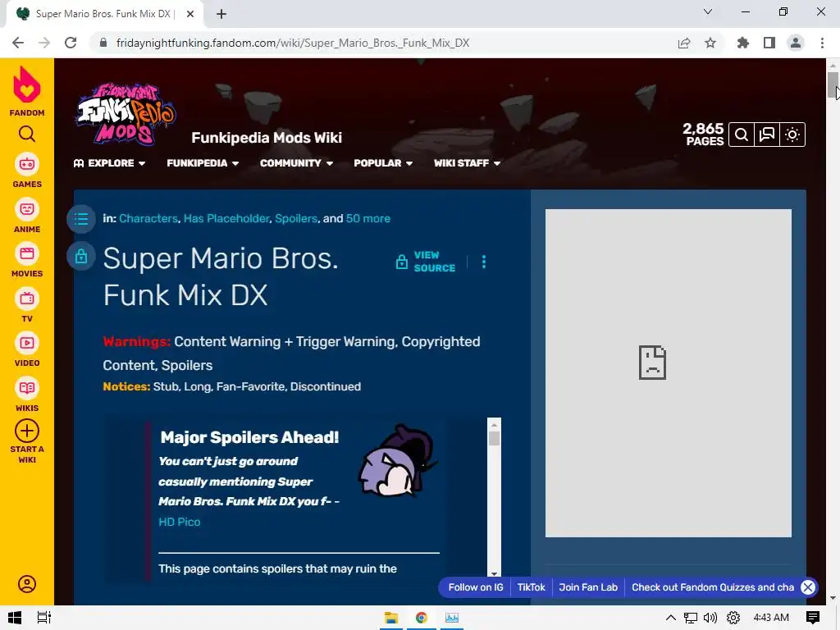Screen dimensions: 840x630
Task: Click the spoiler box scroll-up arrow
Action: pyautogui.click(x=494, y=424)
